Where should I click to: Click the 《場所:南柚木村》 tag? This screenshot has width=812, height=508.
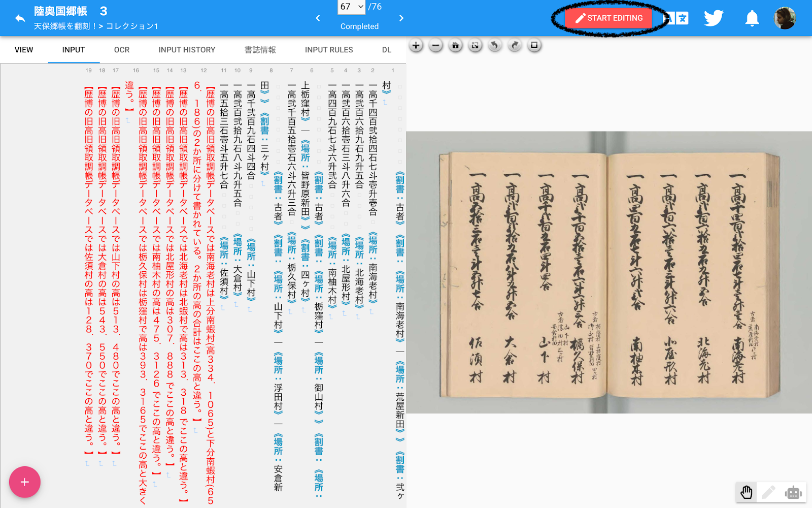[x=332, y=271]
